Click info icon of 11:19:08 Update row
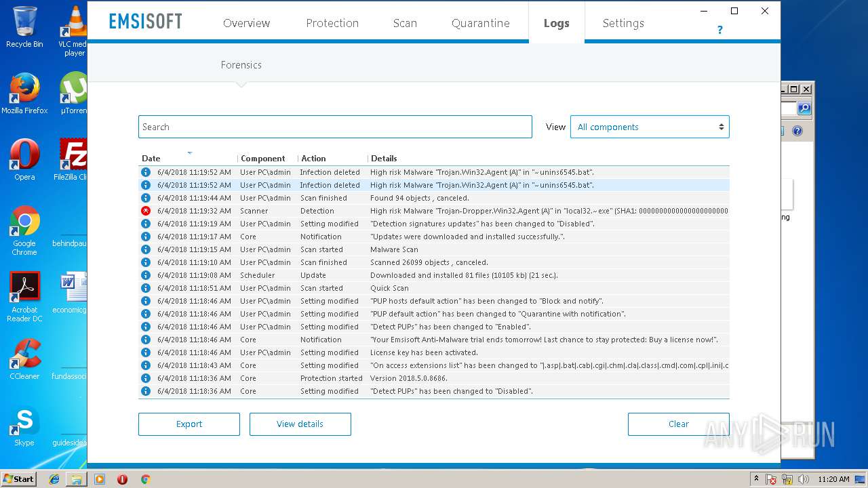The image size is (868, 488). (145, 275)
